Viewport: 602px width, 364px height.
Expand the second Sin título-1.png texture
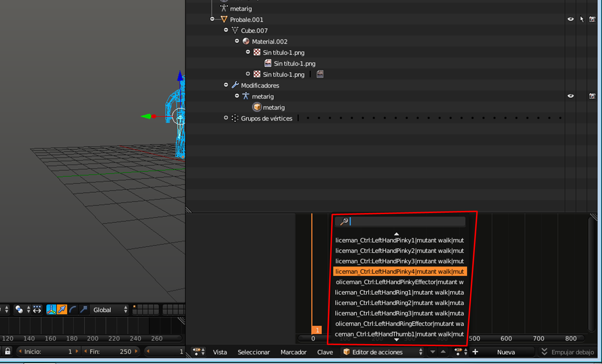[248, 74]
